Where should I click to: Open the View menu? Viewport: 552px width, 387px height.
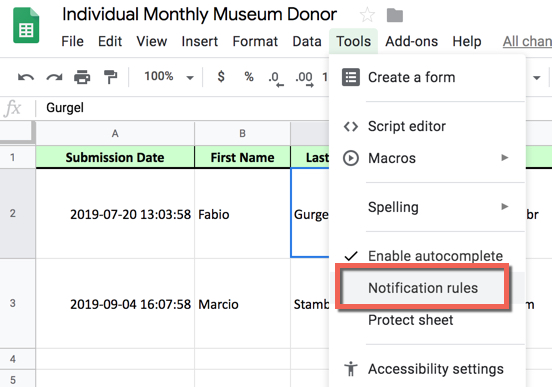(151, 42)
